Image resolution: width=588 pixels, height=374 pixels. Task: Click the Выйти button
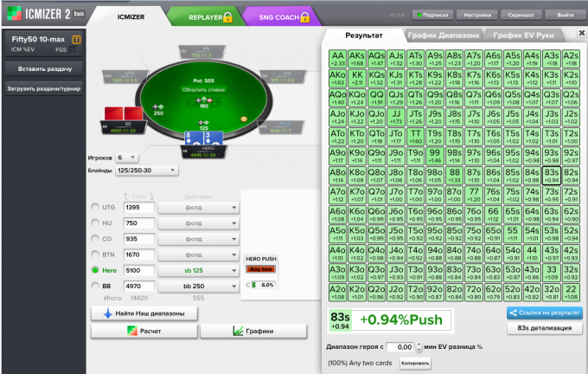click(x=566, y=15)
